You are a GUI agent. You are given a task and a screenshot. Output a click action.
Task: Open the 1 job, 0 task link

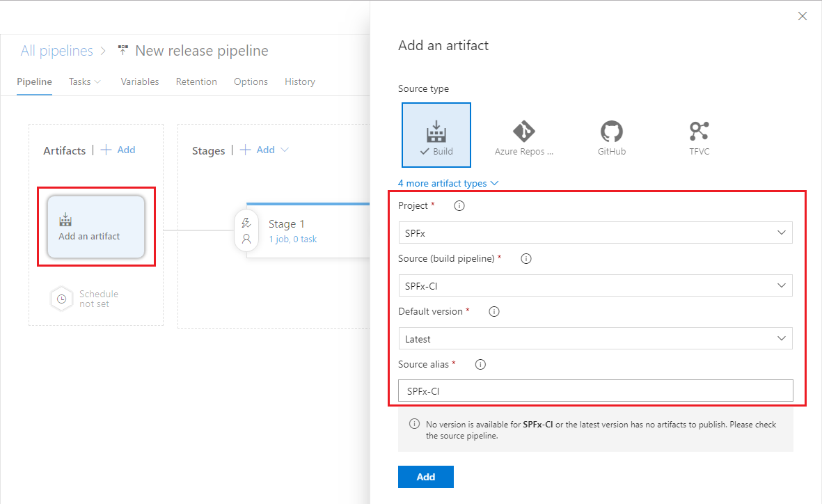(293, 239)
